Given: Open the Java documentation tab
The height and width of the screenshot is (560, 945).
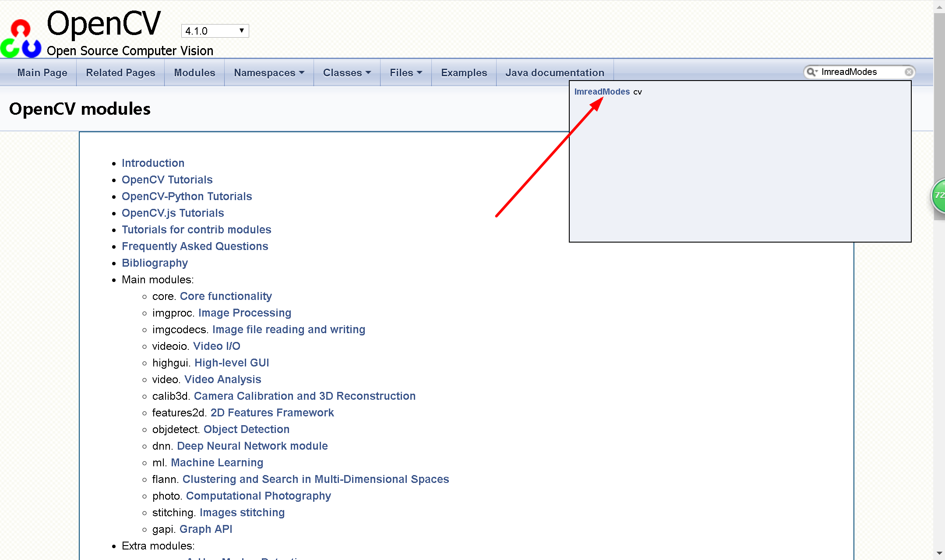Looking at the screenshot, I should pyautogui.click(x=554, y=73).
